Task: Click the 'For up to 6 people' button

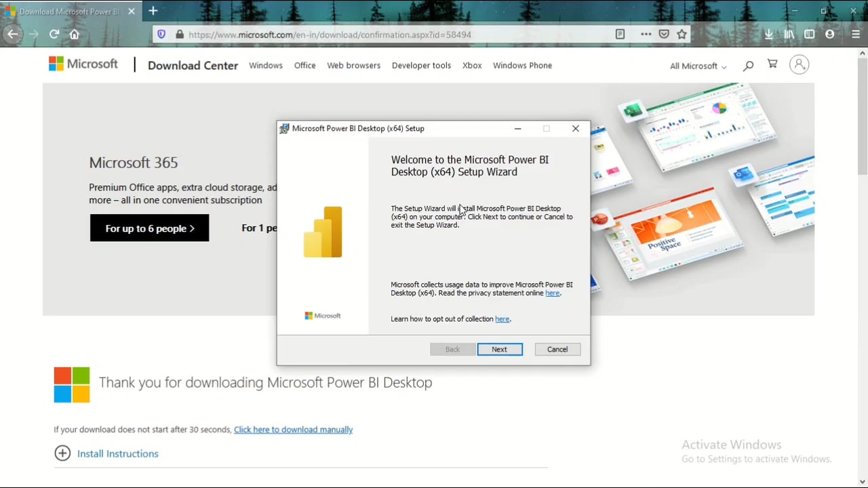Action: click(149, 228)
